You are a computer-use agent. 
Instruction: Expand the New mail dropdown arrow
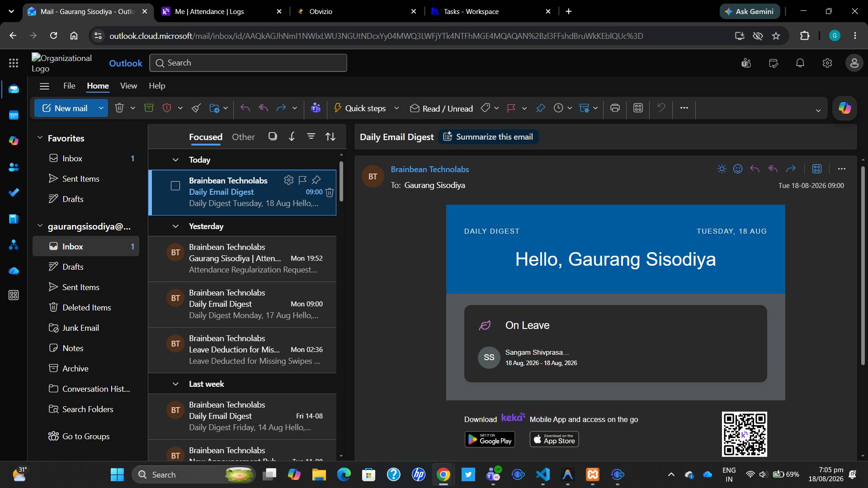pyautogui.click(x=101, y=108)
